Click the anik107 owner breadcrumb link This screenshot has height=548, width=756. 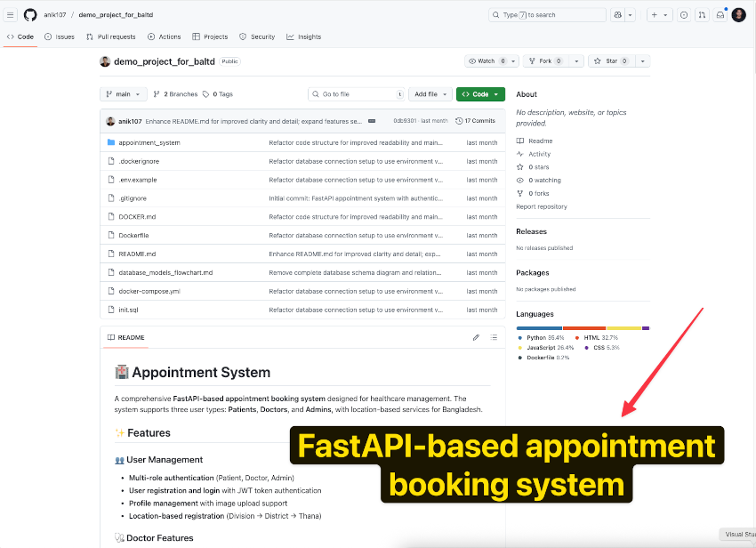click(x=54, y=15)
